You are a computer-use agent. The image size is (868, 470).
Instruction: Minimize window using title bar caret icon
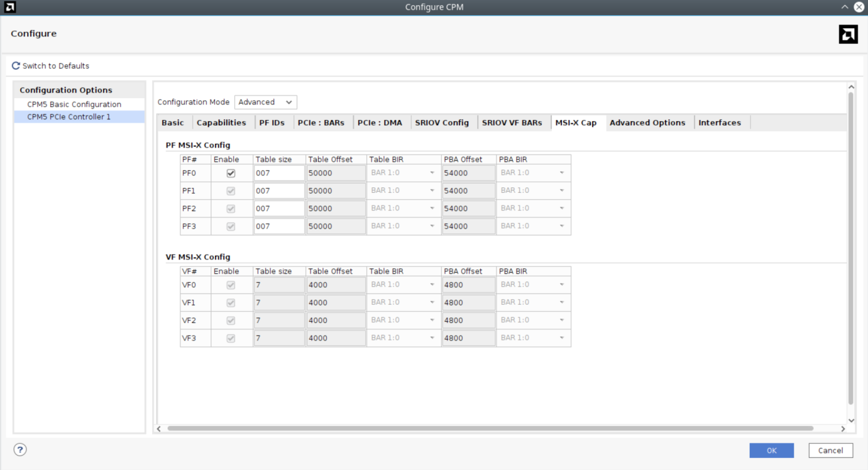[x=845, y=7]
